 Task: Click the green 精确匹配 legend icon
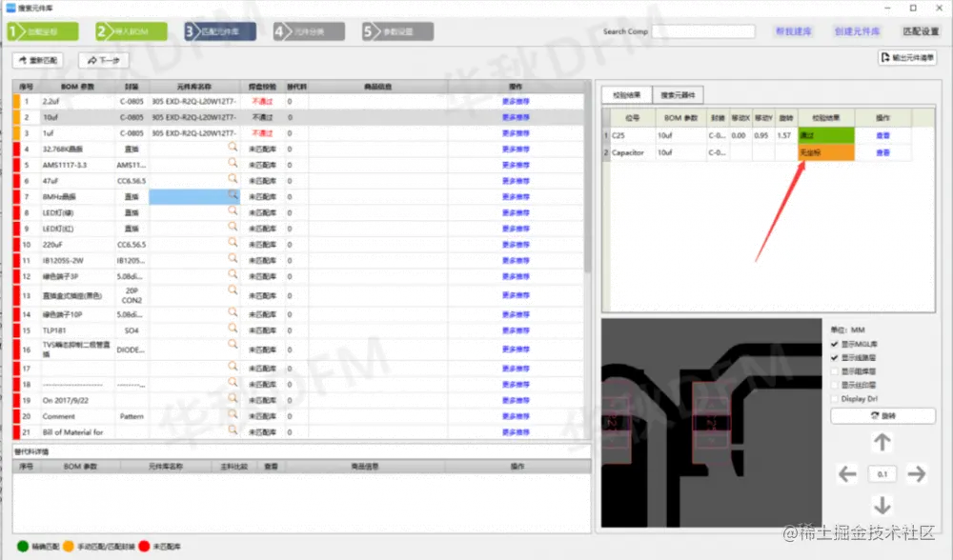tap(24, 548)
